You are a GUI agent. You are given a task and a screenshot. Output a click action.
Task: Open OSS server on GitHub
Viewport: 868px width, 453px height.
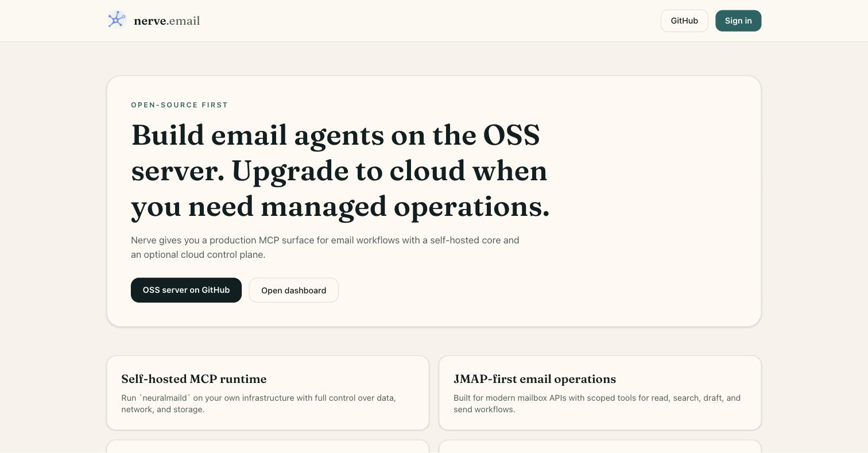point(186,290)
